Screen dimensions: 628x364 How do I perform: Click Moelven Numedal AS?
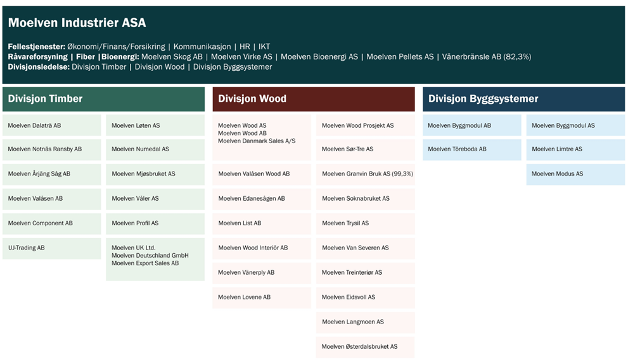pyautogui.click(x=155, y=149)
